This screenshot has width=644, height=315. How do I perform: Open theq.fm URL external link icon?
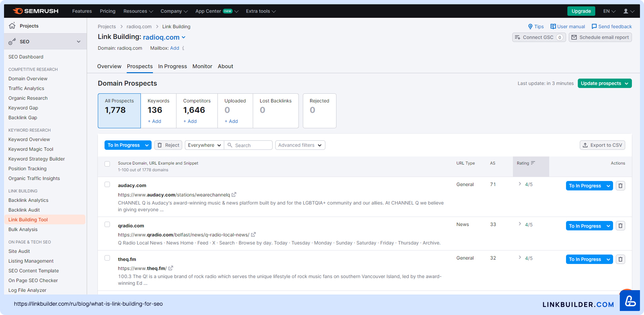(171, 268)
